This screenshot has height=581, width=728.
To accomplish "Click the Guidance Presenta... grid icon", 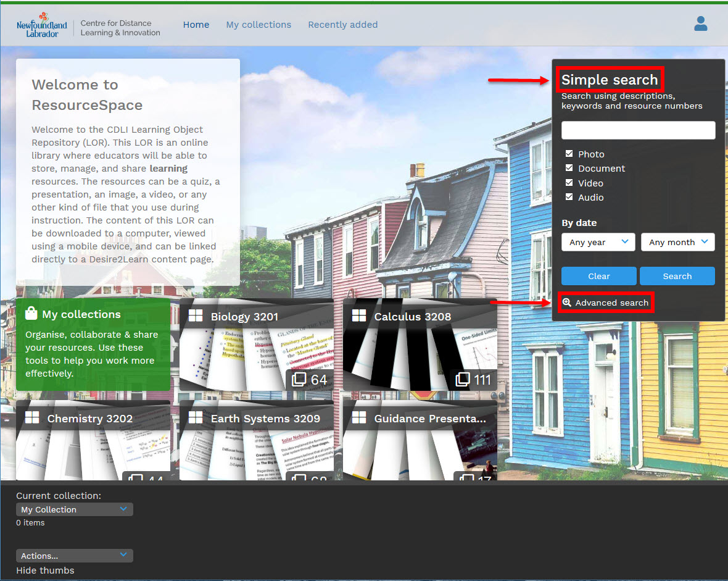I will point(359,417).
